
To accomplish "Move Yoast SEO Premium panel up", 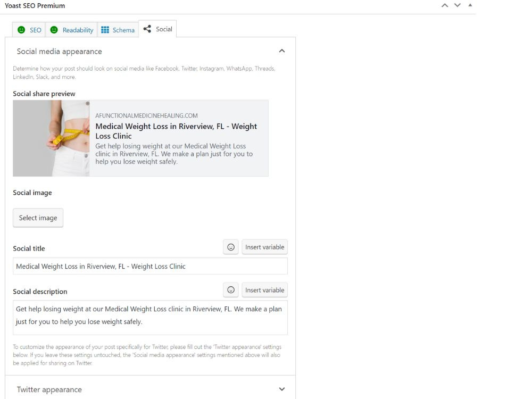I will click(x=445, y=5).
